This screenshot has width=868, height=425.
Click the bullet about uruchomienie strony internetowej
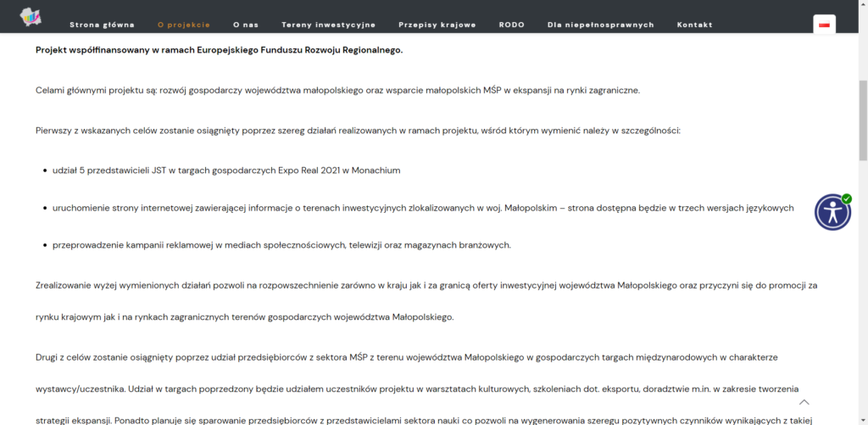tap(423, 209)
